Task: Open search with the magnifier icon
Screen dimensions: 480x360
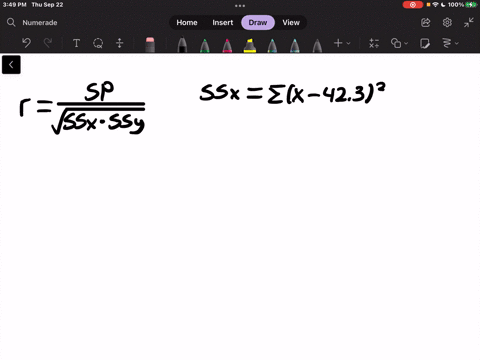Action: click(x=11, y=22)
